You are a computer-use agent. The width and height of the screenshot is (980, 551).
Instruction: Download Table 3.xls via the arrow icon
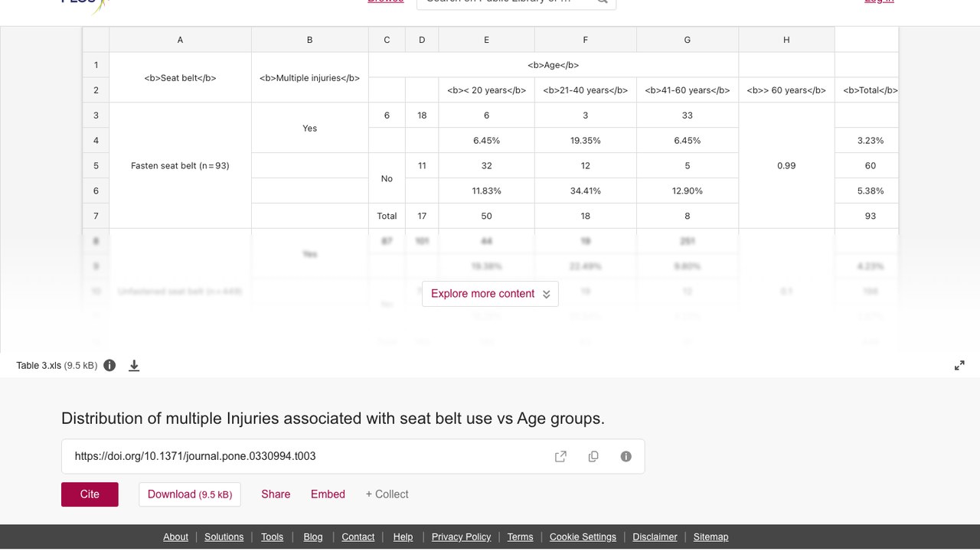[134, 366]
